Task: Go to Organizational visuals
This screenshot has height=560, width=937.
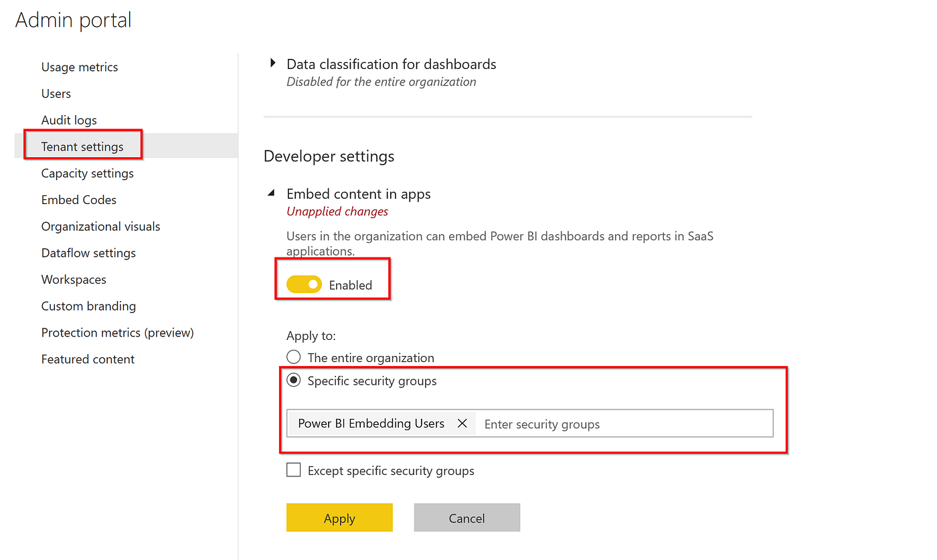Action: tap(101, 226)
